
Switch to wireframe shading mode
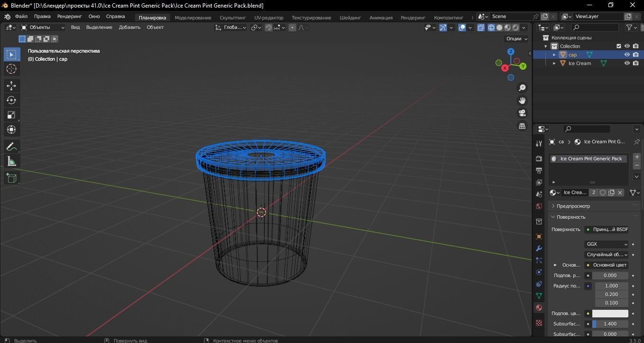pyautogui.click(x=491, y=28)
